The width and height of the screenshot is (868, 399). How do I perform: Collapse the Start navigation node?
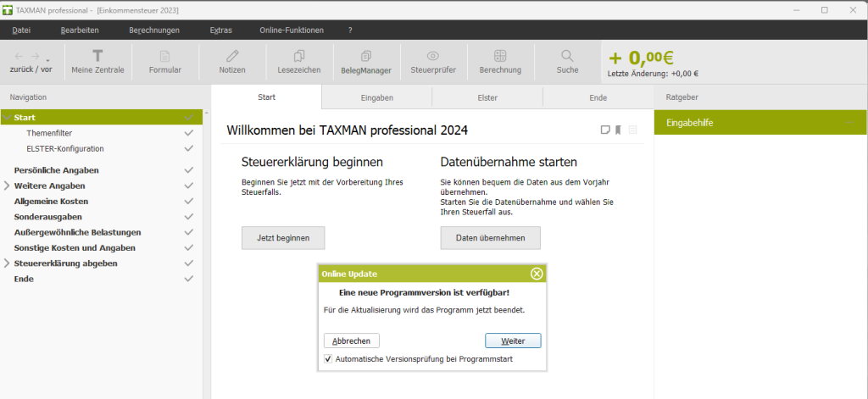pos(7,117)
